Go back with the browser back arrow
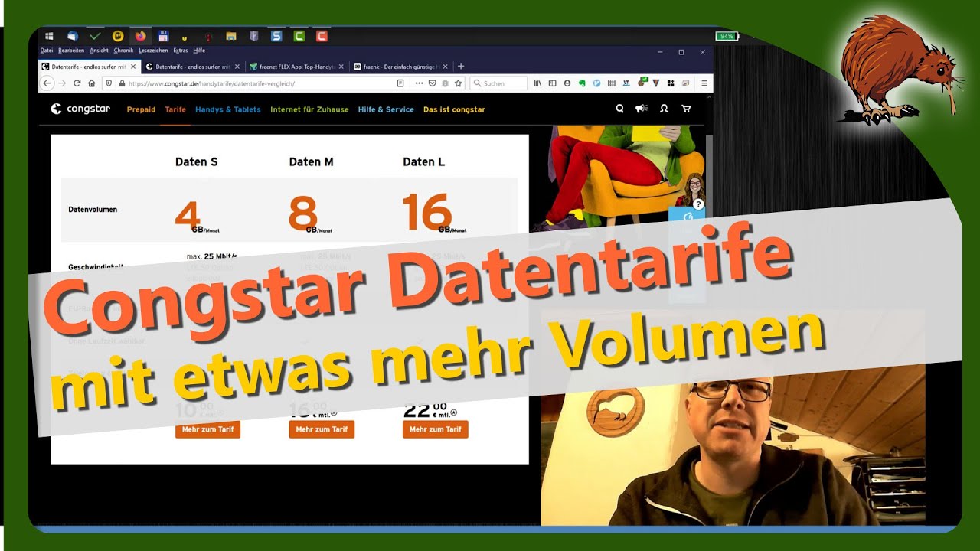This screenshot has height=551, width=980. [x=48, y=83]
